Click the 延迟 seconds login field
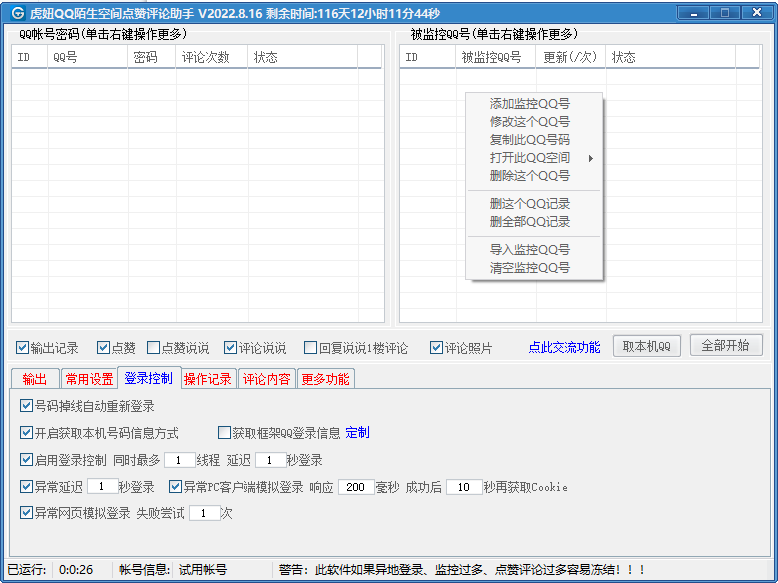Screen dimensions: 778x583 [270, 460]
